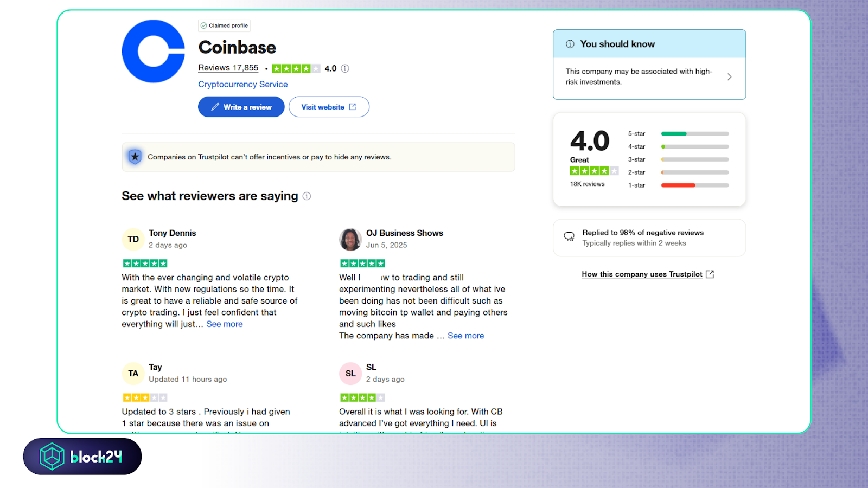The height and width of the screenshot is (488, 868).
Task: Click the info icon in You should know header
Action: pyautogui.click(x=570, y=44)
